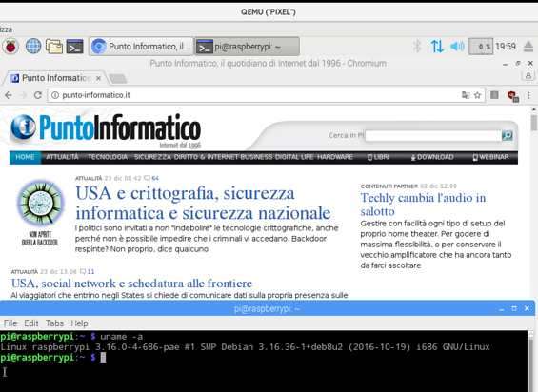Click the translate page icon
Screen dimensions: 538x392
click(466, 95)
